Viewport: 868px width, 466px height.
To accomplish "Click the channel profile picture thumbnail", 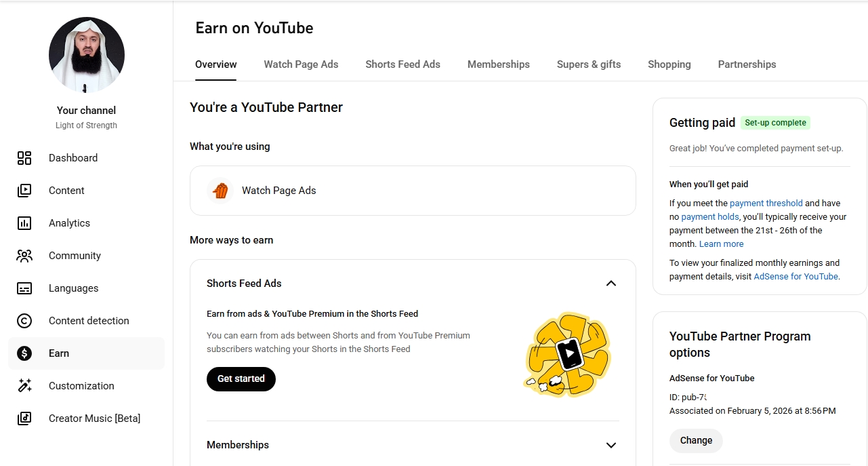I will tap(87, 55).
